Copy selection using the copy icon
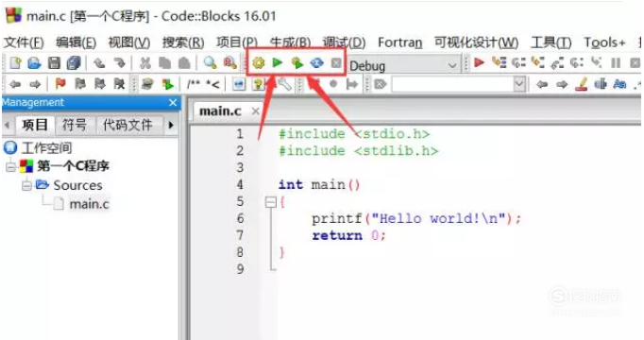The image size is (644, 340). point(164,63)
